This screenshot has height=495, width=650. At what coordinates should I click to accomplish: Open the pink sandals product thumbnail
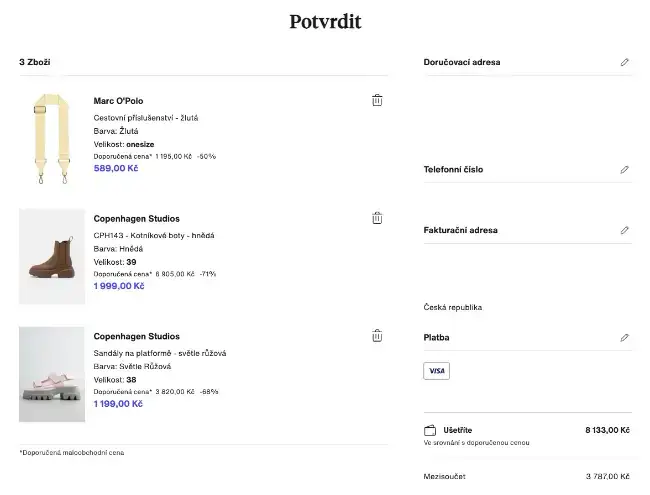[x=52, y=374]
